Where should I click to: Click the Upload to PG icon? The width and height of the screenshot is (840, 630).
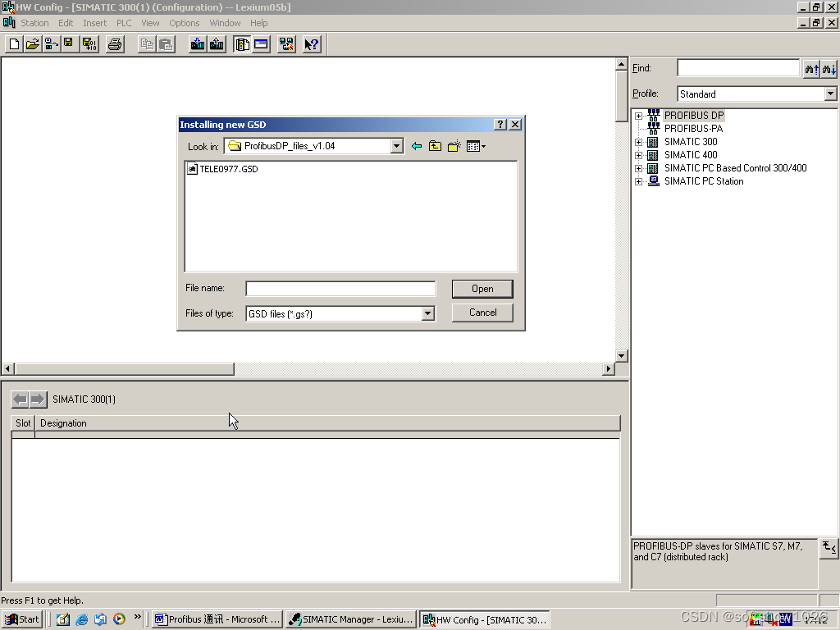[217, 44]
